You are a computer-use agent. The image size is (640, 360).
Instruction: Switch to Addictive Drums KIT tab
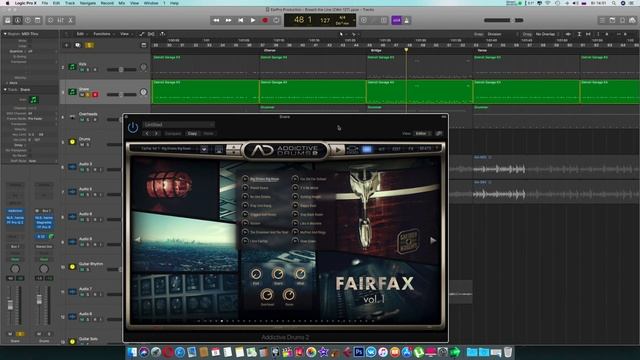[x=382, y=149]
